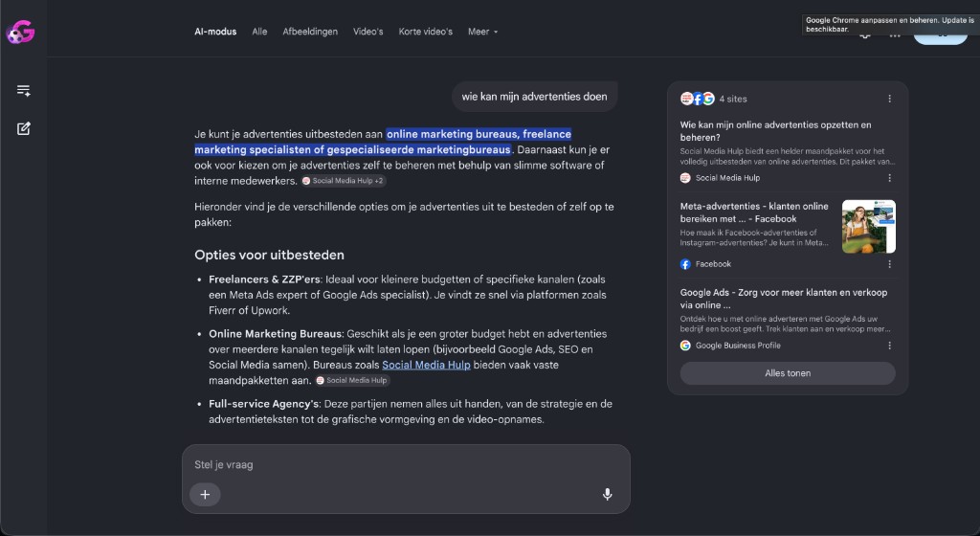This screenshot has height=536, width=980.
Task: Click the 'Facebook' source name label
Action: (x=713, y=264)
